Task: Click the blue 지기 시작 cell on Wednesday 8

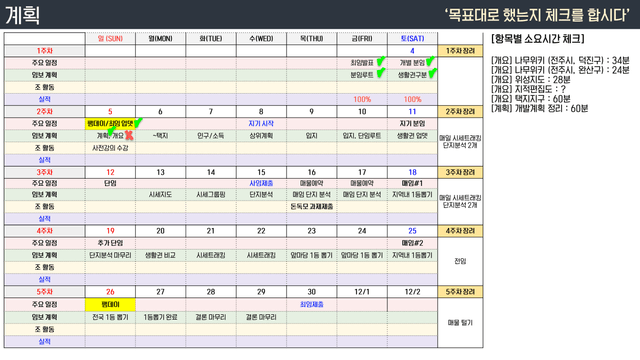Action: [x=261, y=123]
